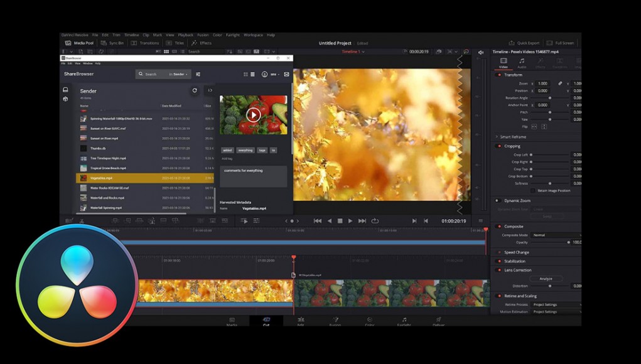
Task: Click the Analyze button under Lens Correction
Action: pyautogui.click(x=546, y=279)
